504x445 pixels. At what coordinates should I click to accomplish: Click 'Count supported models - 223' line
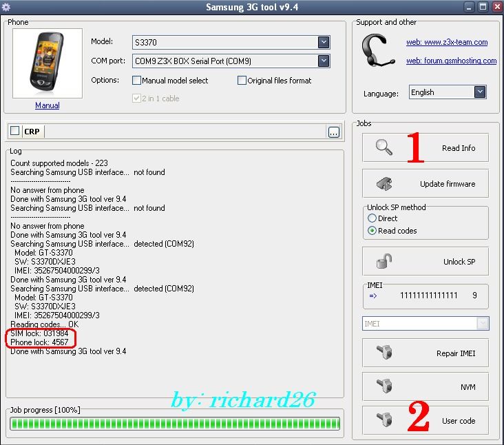[x=59, y=163]
